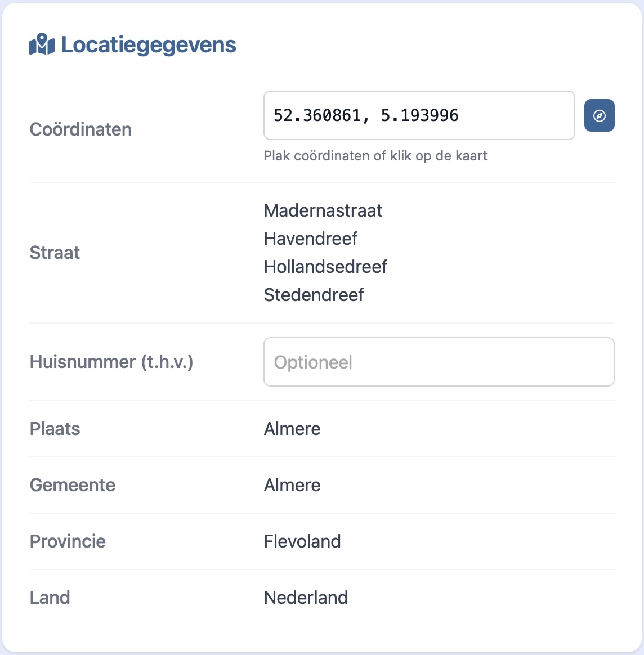This screenshot has width=644, height=655.
Task: Click the Locatiegegevens section header
Action: click(149, 45)
